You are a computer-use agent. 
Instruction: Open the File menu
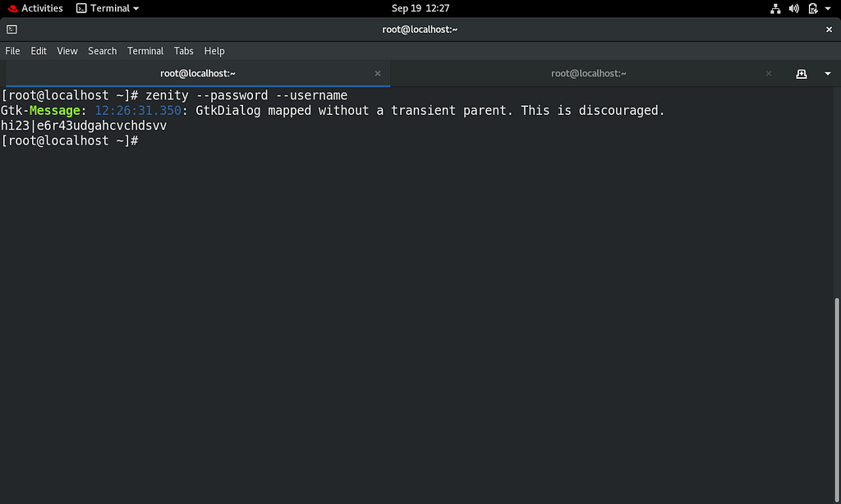tap(12, 51)
